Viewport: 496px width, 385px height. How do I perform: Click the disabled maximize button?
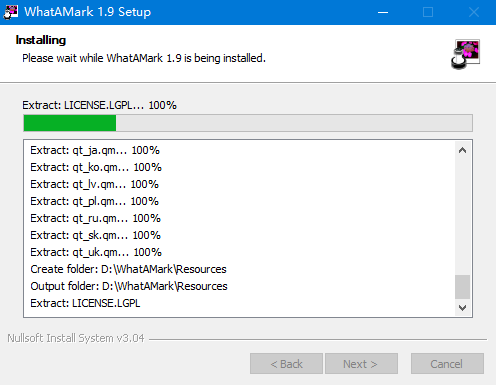[x=428, y=12]
